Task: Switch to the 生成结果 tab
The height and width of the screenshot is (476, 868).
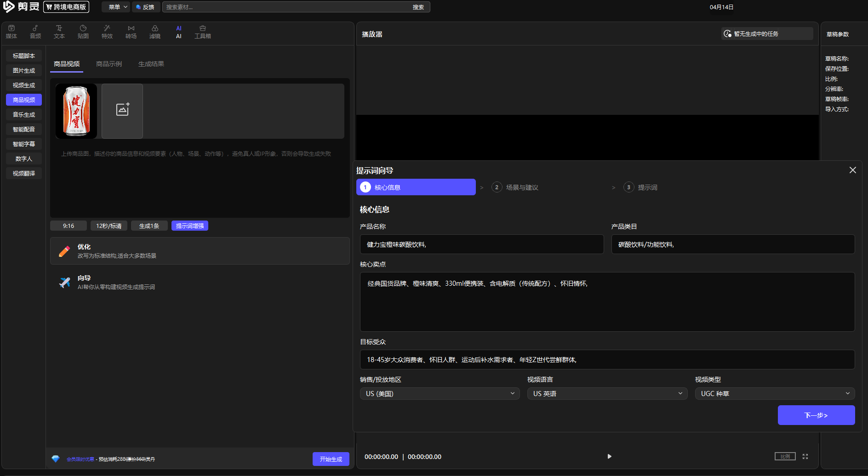Action: click(151, 64)
